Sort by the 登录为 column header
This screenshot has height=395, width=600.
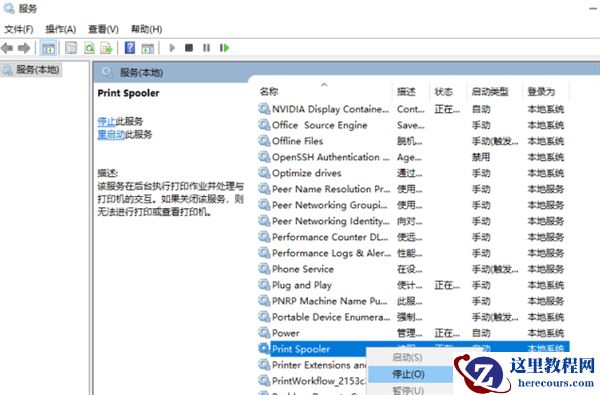(x=541, y=91)
